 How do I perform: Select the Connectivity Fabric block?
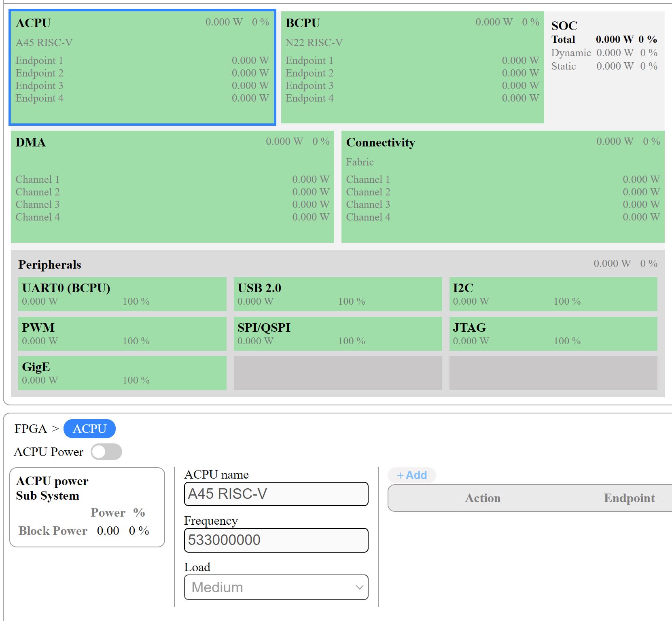[503, 187]
